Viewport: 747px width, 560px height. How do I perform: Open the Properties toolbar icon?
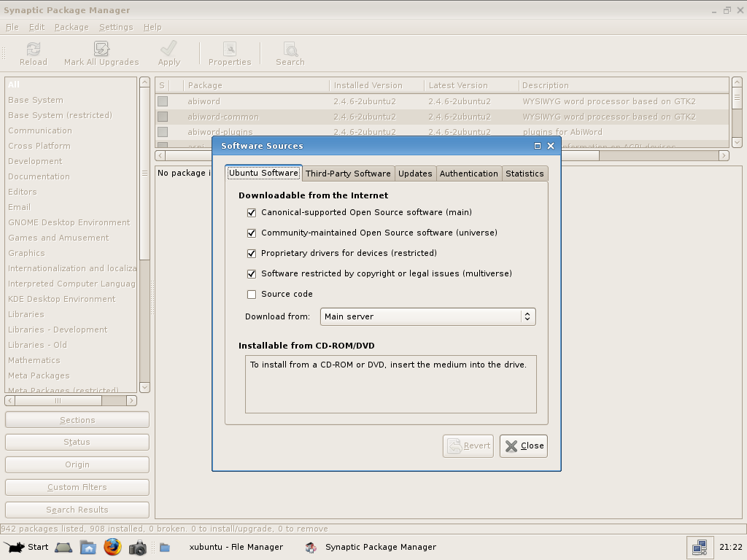(230, 49)
